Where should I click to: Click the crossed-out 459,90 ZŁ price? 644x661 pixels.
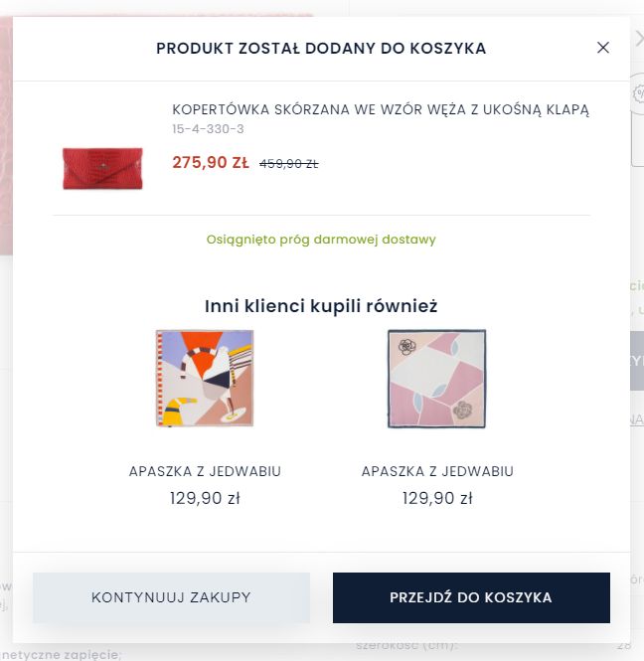(288, 164)
